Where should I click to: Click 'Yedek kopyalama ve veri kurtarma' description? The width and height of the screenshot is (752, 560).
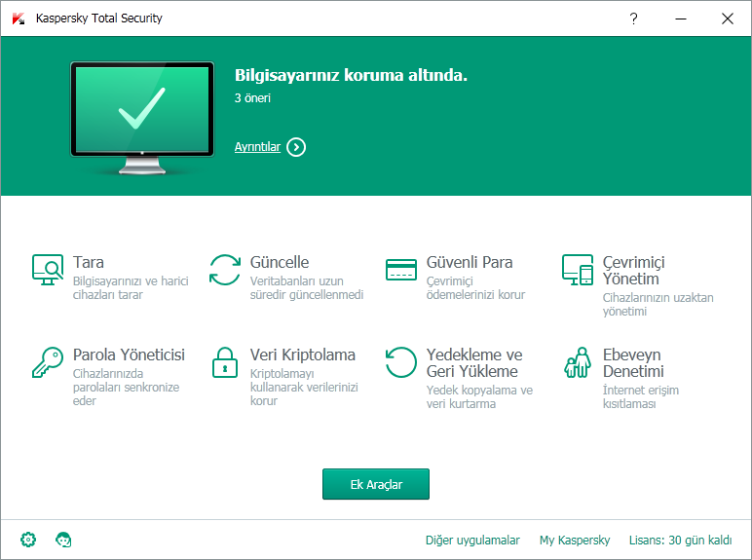pos(479,397)
